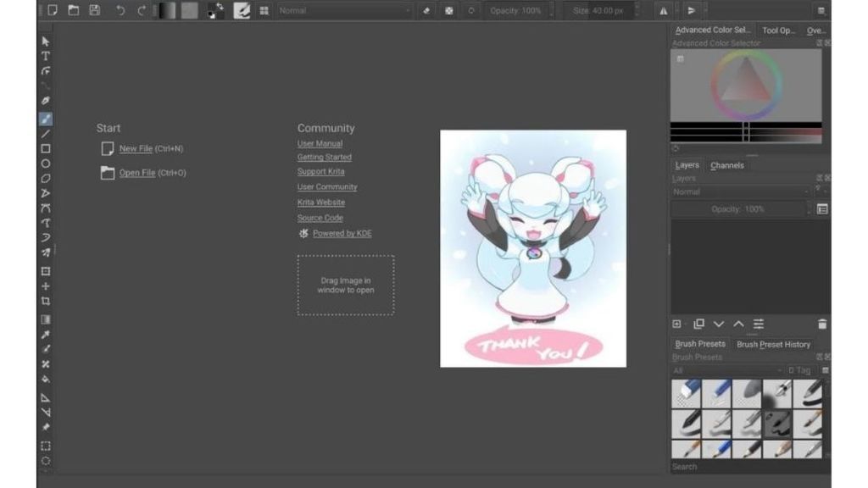868x488 pixels.
Task: Select the Edit Shapes tool
Action: [x=46, y=71]
